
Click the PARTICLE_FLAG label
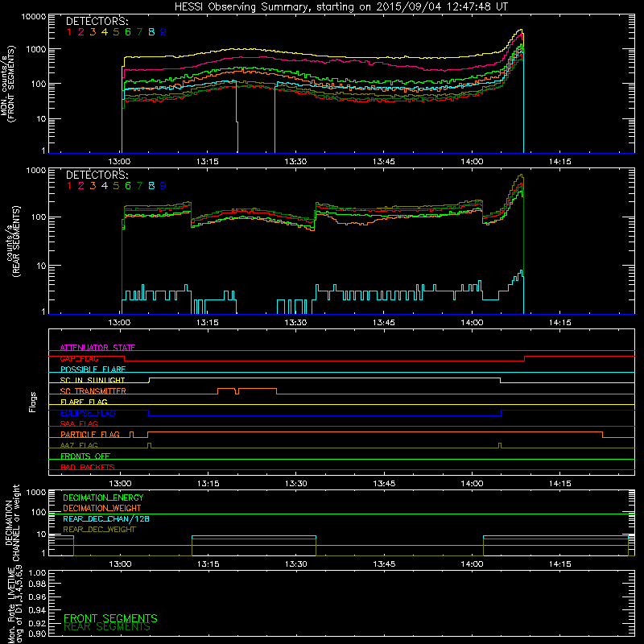(90, 435)
